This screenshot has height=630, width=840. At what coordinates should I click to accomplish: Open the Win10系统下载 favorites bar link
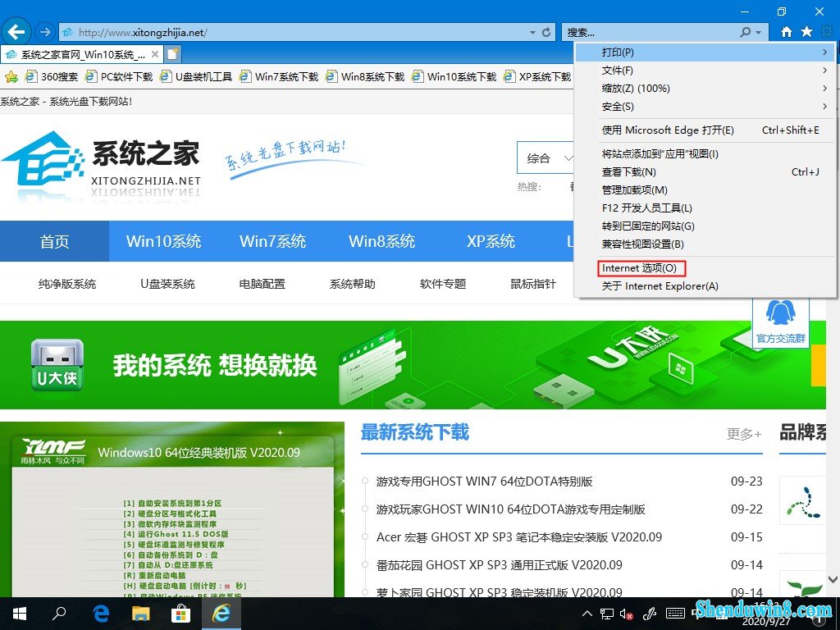coord(454,76)
